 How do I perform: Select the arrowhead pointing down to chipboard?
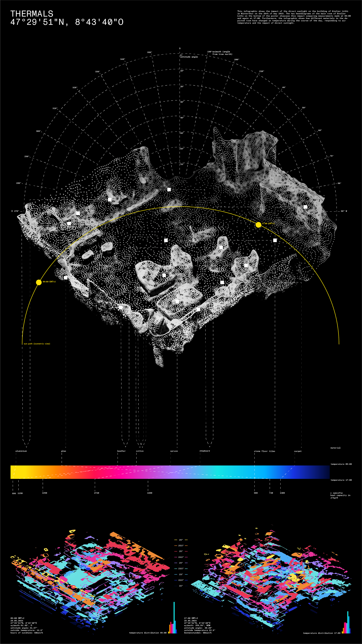pos(209,446)
